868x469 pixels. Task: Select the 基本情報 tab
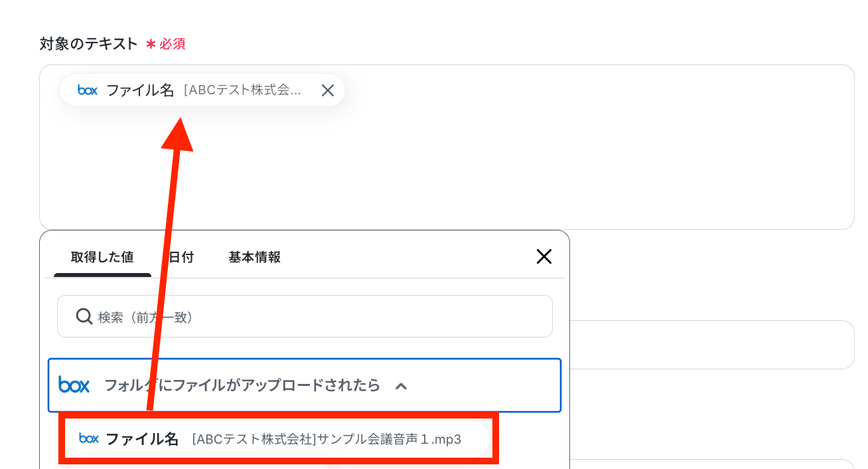pyautogui.click(x=254, y=257)
